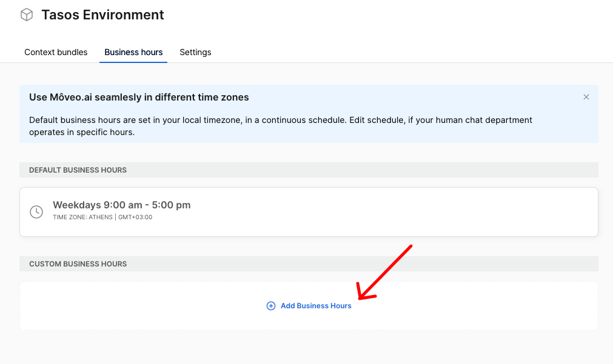Select the Business hours tab
Viewport: 613px width, 364px height.
pyautogui.click(x=133, y=52)
